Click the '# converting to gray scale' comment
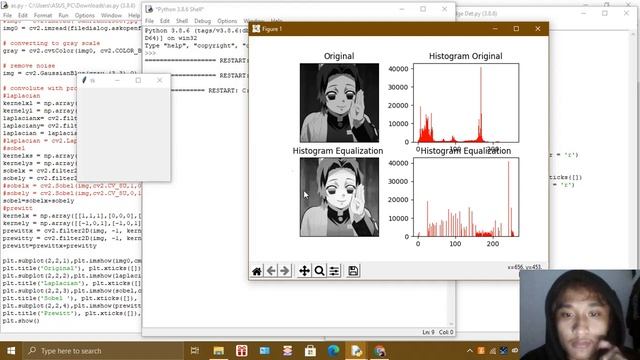This screenshot has height=360, width=640. [51, 43]
